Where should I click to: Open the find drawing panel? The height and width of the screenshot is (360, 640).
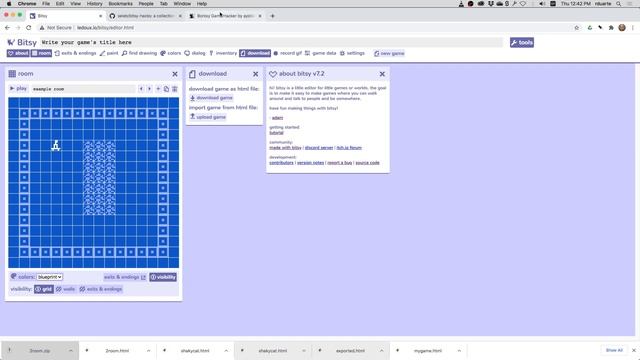tap(139, 53)
